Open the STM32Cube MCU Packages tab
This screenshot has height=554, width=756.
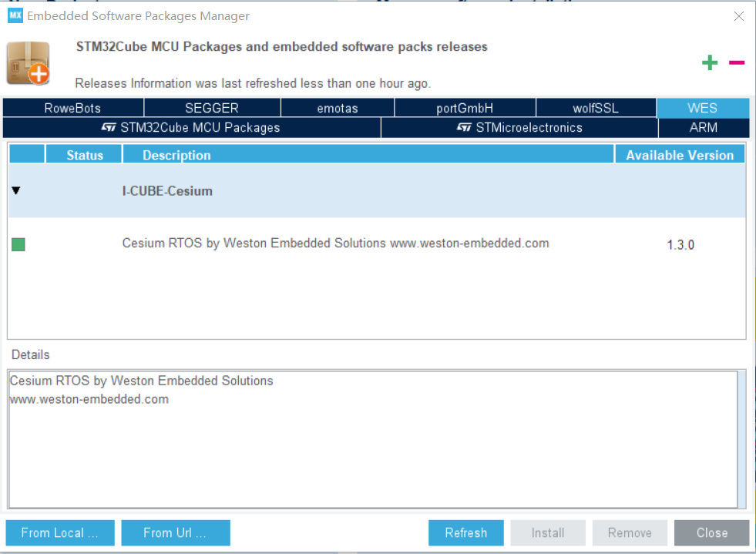192,128
